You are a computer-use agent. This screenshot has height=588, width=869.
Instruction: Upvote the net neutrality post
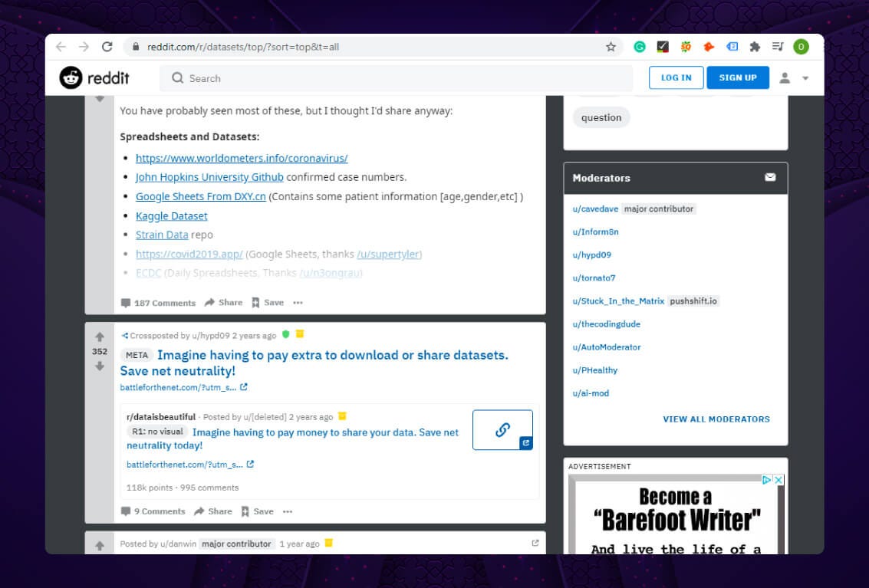coord(100,337)
